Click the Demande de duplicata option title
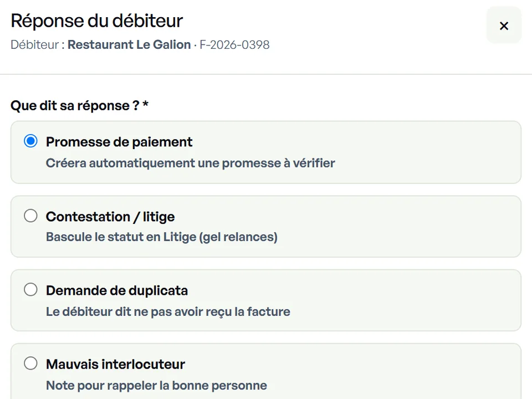 click(x=117, y=290)
